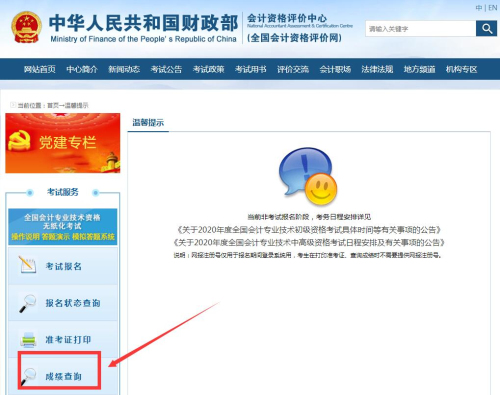
Task: Open 新闻动态 menu item
Action: coord(124,69)
